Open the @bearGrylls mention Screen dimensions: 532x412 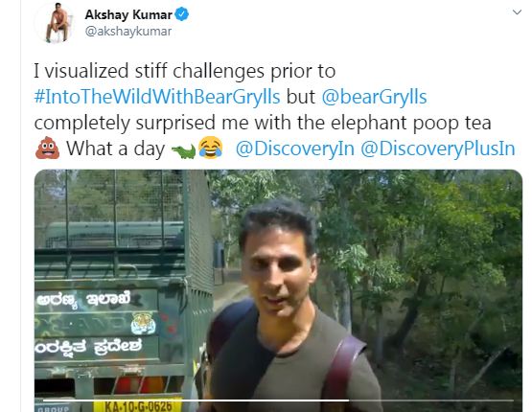tap(374, 97)
